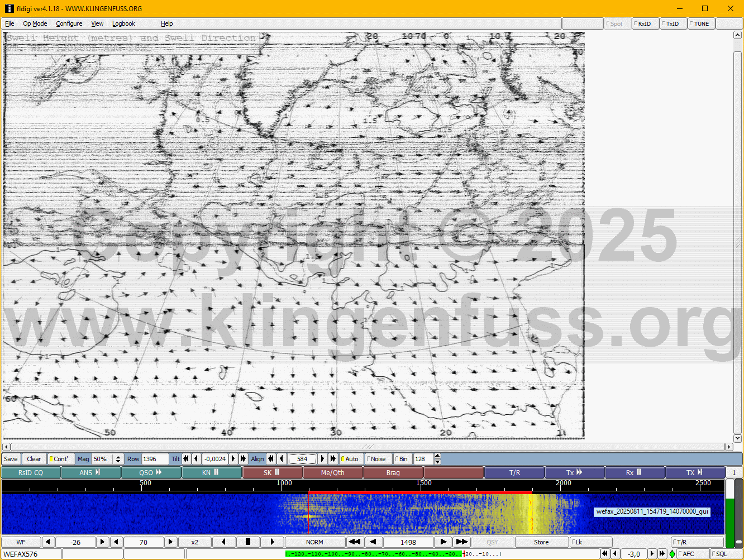Screen dimensions: 744x560
Task: Click the Bin 128 value stepper arrows
Action: point(437,459)
